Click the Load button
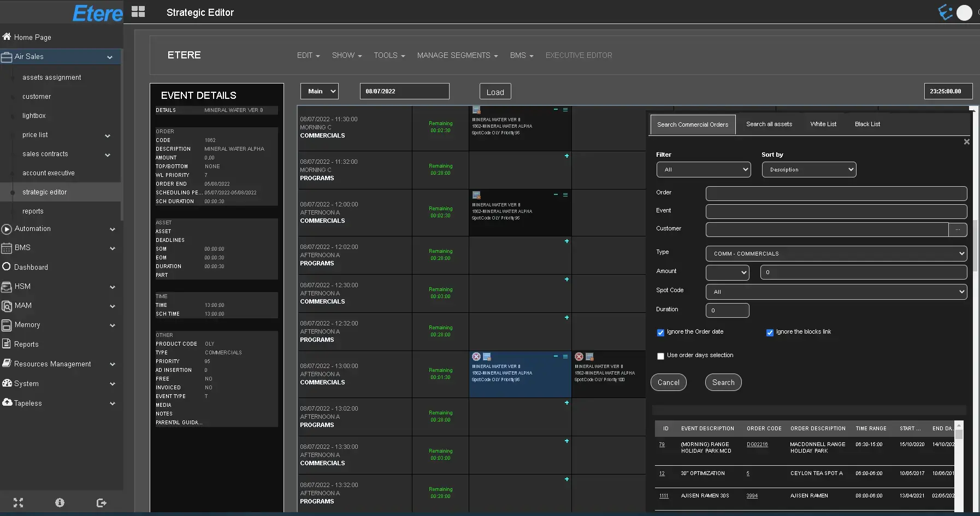The width and height of the screenshot is (980, 516). pyautogui.click(x=495, y=92)
